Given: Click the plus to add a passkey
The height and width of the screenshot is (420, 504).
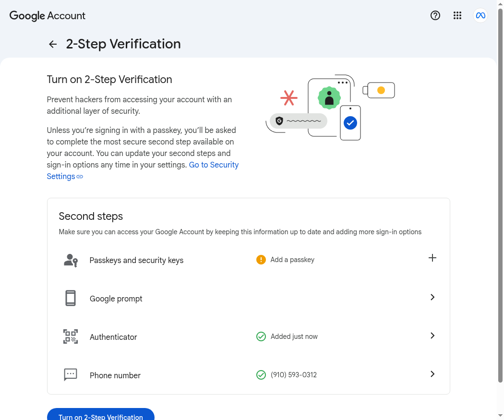Looking at the screenshot, I should pyautogui.click(x=432, y=258).
